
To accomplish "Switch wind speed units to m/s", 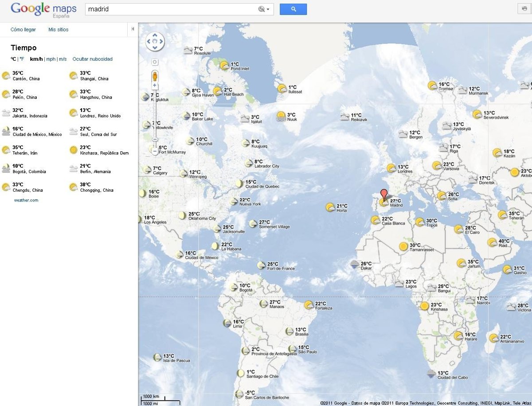I will (63, 59).
